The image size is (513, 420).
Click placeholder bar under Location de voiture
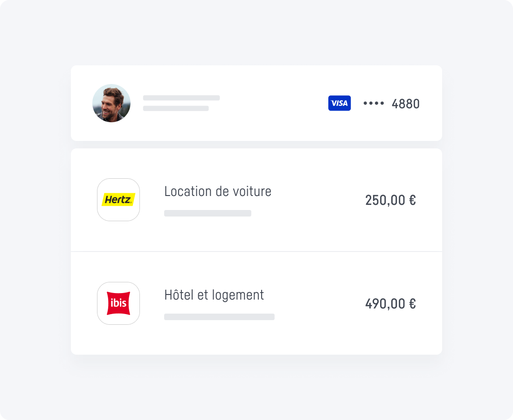(208, 213)
